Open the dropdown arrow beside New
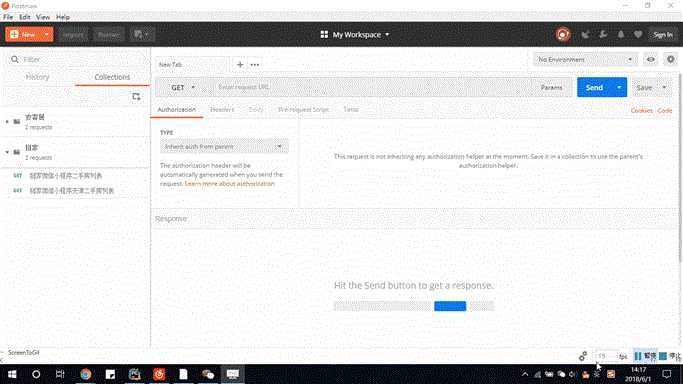This screenshot has width=683, height=384. tap(47, 34)
